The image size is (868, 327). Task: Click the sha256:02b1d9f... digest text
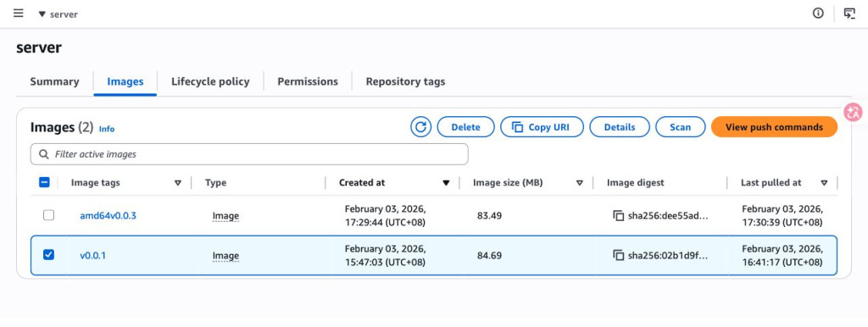tap(668, 256)
